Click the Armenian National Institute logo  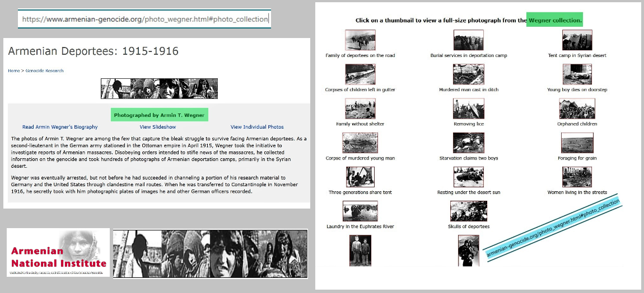coord(58,252)
